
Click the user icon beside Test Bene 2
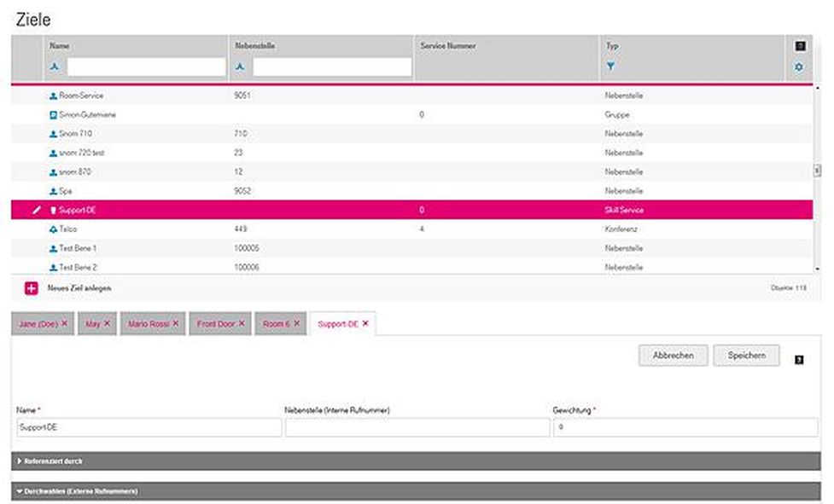coord(53,268)
